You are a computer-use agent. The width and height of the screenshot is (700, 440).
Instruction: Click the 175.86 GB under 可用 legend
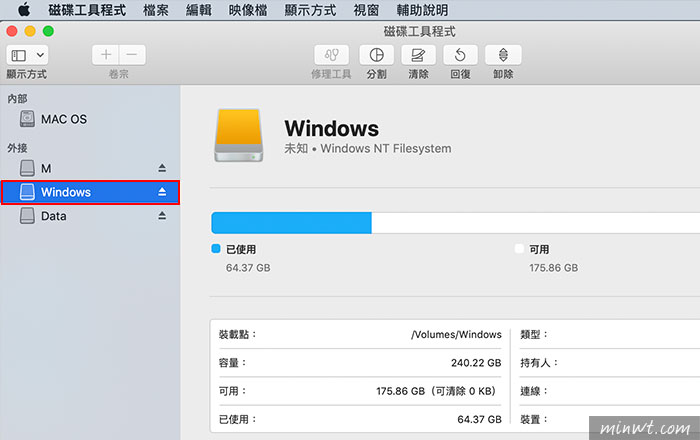[x=554, y=268]
